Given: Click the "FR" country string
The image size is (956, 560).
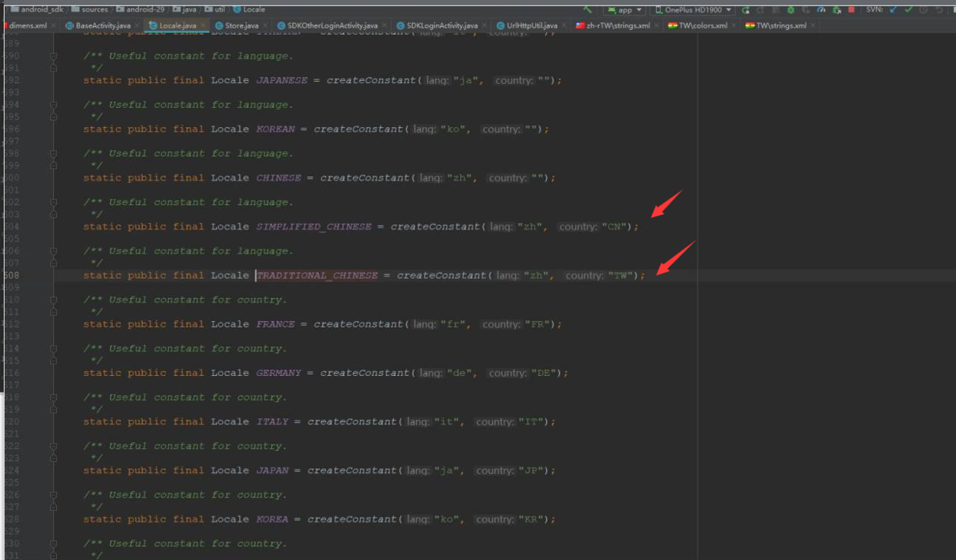Looking at the screenshot, I should point(537,324).
